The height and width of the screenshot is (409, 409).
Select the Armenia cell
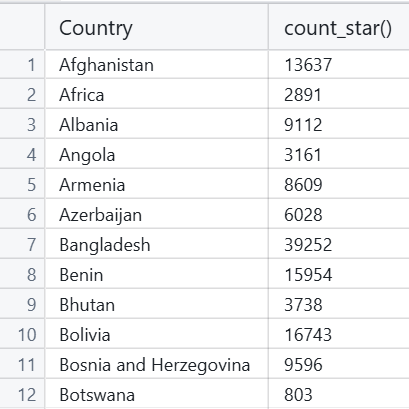click(x=156, y=185)
